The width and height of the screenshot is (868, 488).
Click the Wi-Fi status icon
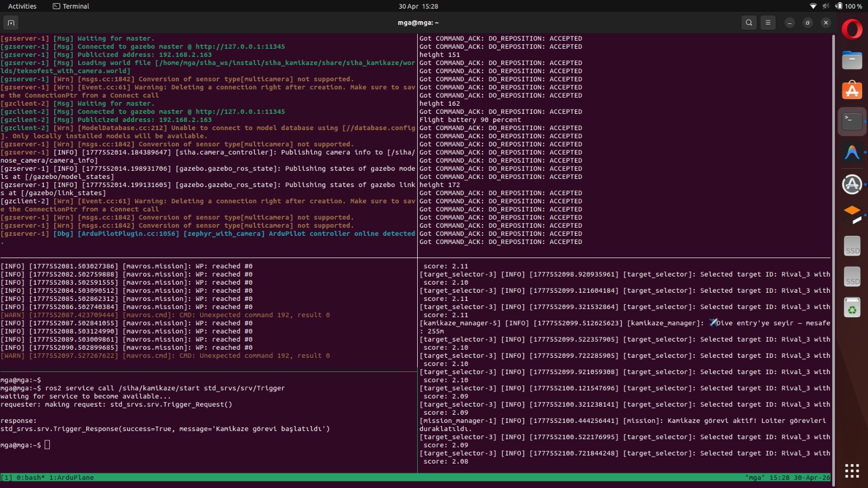813,7
